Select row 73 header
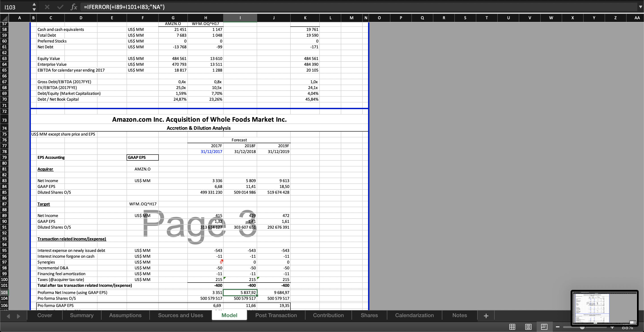 click(4, 120)
